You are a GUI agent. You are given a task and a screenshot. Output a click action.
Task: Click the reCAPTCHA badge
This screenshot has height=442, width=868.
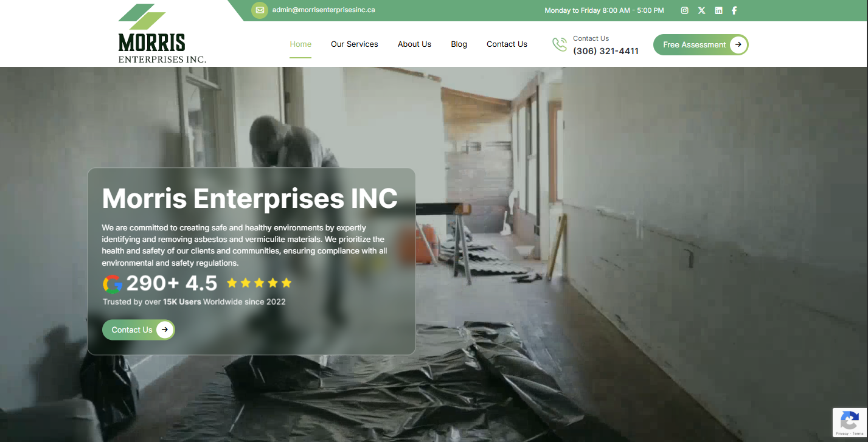850,423
